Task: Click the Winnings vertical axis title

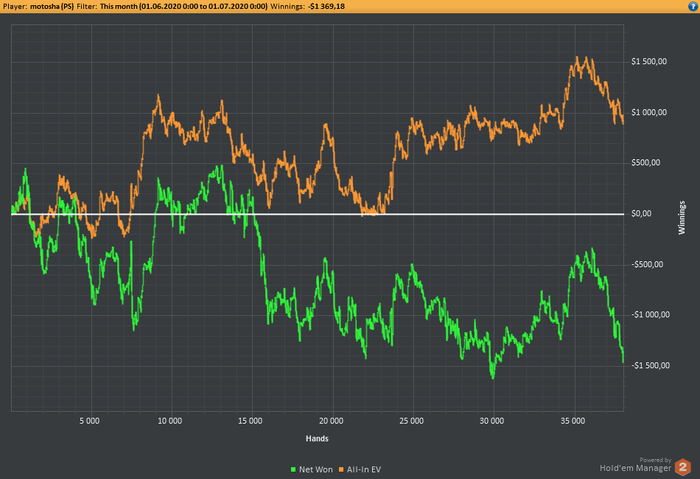Action: [x=682, y=218]
